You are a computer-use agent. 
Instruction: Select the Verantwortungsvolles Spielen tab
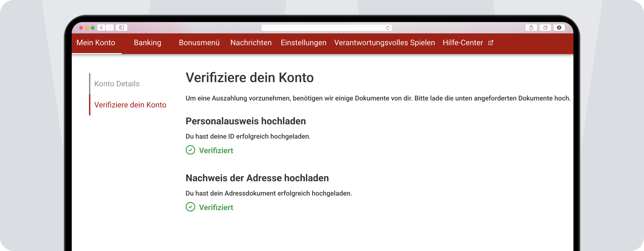tap(384, 43)
